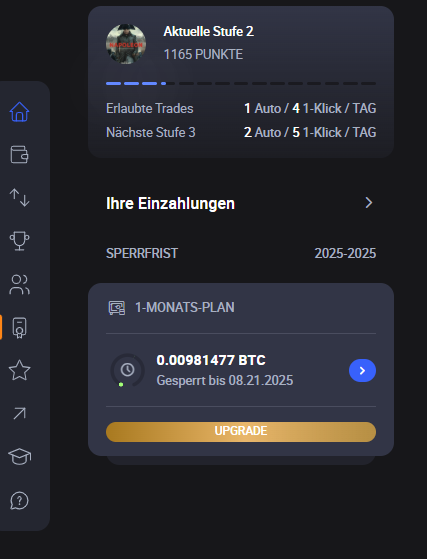Expand Ihre Einzahlungen with the chevron

pyautogui.click(x=369, y=203)
